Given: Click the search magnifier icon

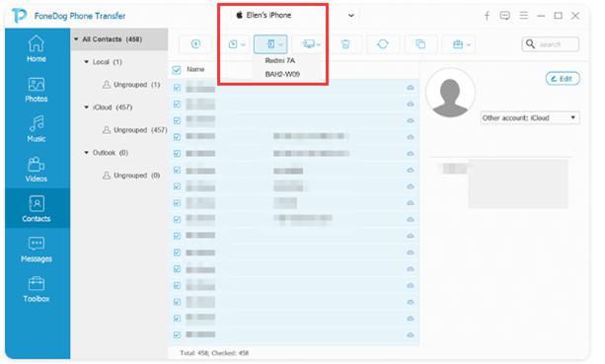Looking at the screenshot, I should click(531, 44).
